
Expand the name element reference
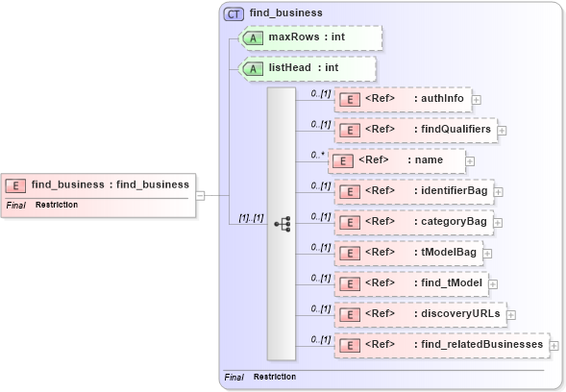[x=470, y=161]
